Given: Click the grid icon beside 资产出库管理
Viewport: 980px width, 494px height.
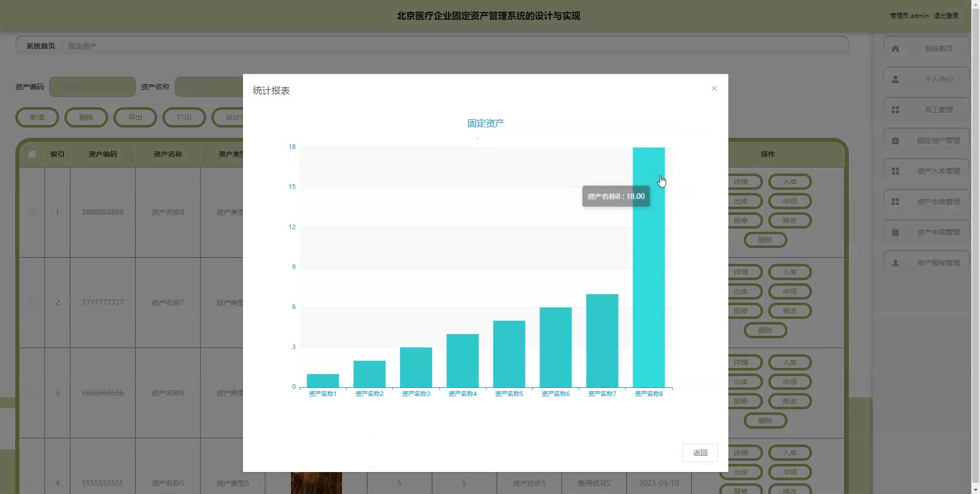Looking at the screenshot, I should [x=895, y=202].
